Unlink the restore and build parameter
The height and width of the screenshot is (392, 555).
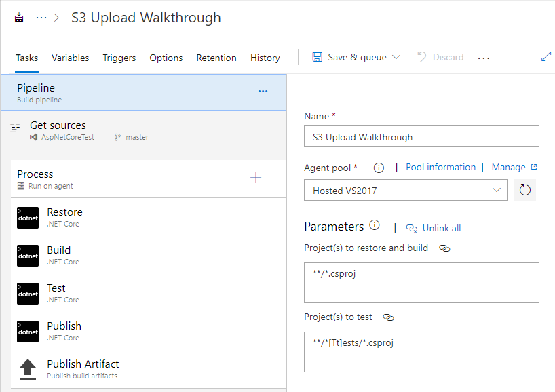pyautogui.click(x=444, y=248)
